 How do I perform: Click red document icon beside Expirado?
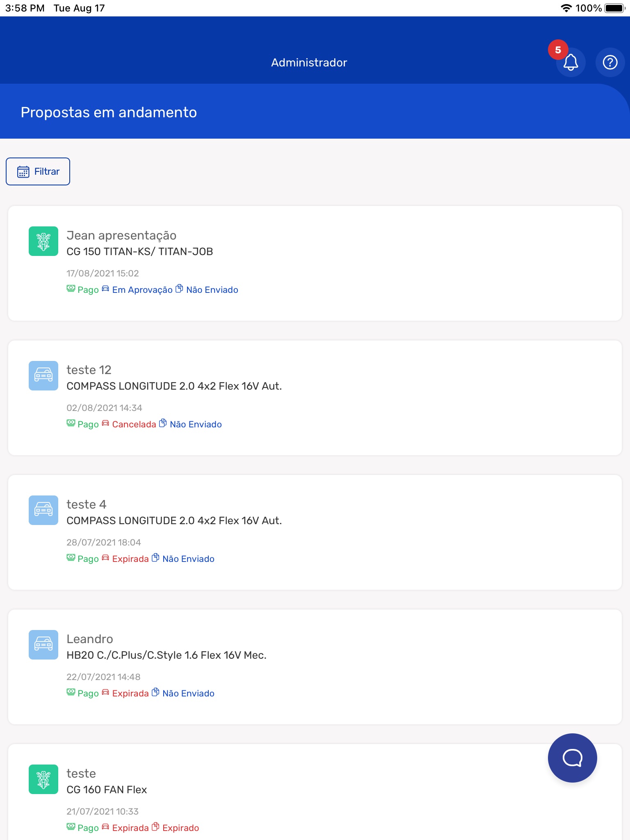pos(155,827)
